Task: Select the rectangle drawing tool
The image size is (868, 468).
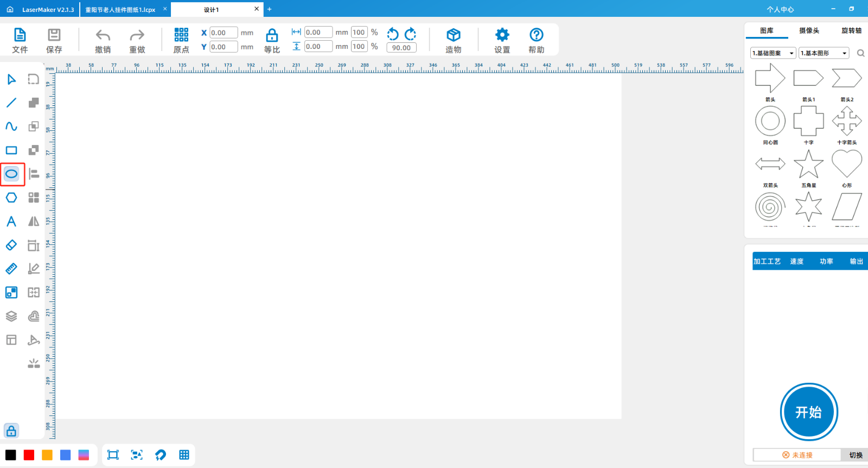Action: point(11,150)
